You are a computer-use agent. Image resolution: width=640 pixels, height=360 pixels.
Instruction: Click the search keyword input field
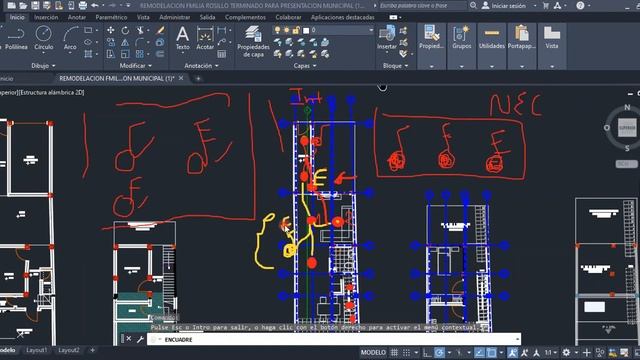[x=422, y=6]
